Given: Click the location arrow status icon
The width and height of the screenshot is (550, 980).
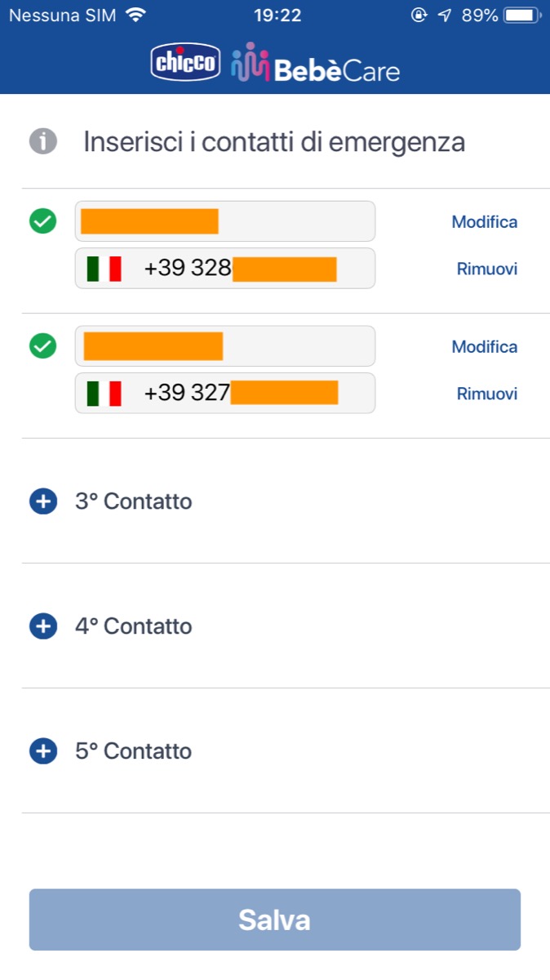Looking at the screenshot, I should click(444, 16).
